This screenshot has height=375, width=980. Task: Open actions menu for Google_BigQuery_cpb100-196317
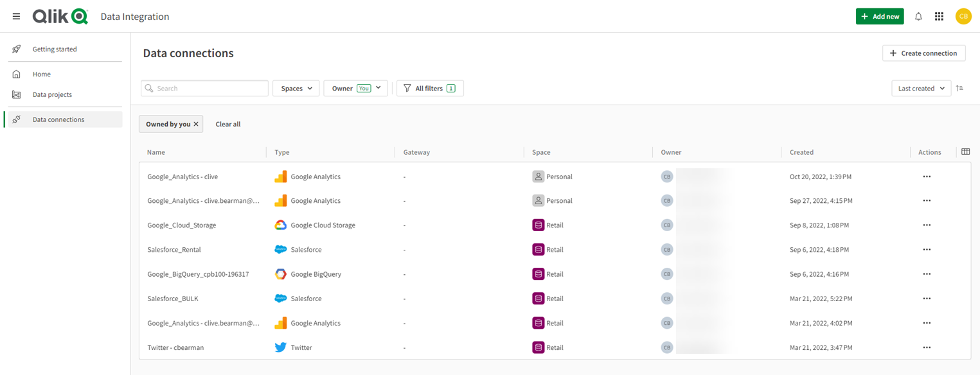[926, 274]
